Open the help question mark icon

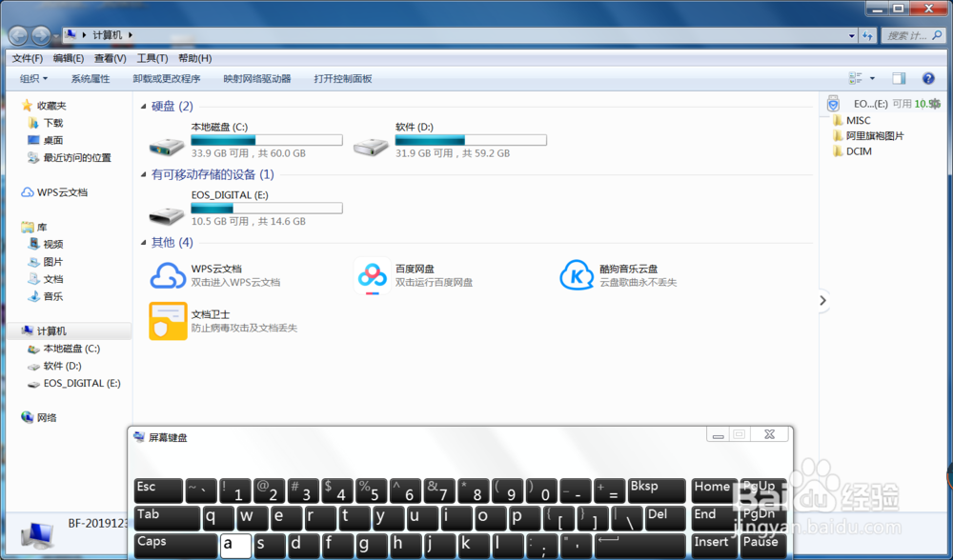pos(928,78)
